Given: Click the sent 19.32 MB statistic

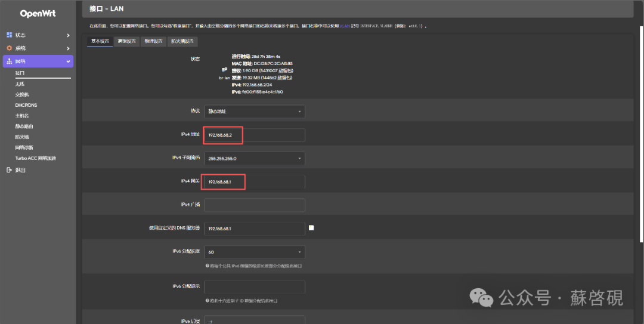Looking at the screenshot, I should [x=262, y=78].
